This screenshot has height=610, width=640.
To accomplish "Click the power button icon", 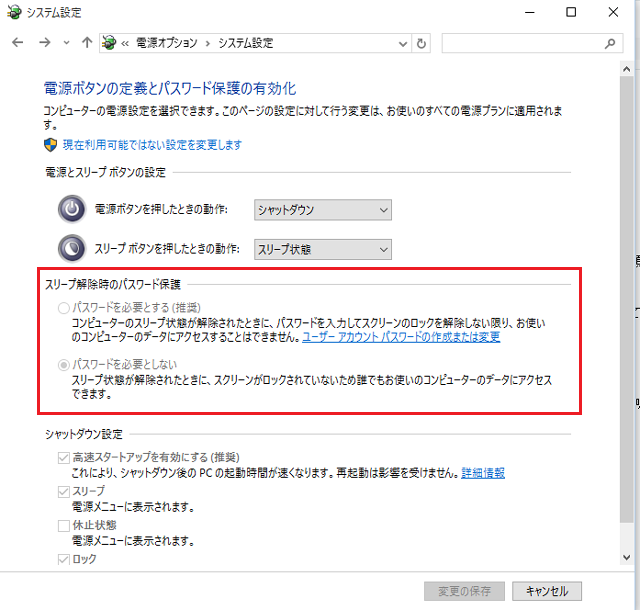I will pos(72,209).
